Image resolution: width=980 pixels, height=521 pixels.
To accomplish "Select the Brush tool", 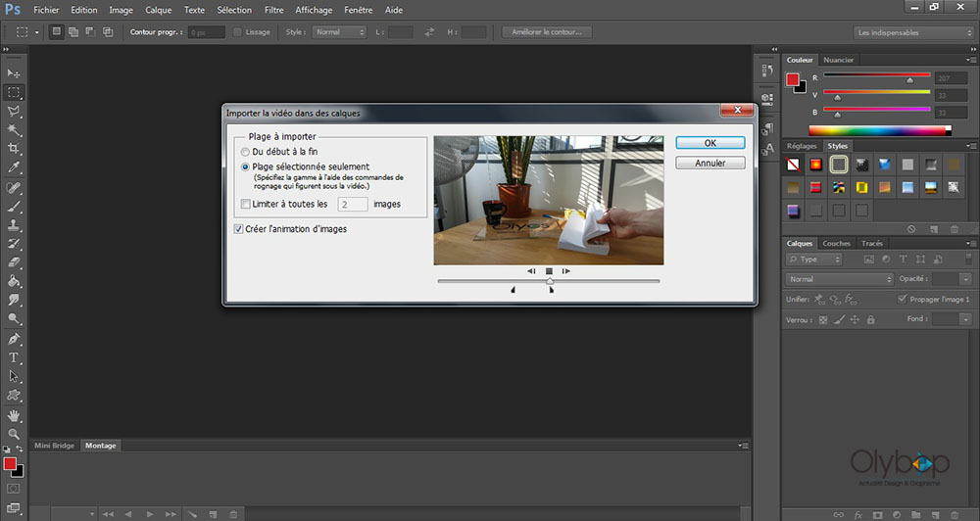I will pos(13,207).
